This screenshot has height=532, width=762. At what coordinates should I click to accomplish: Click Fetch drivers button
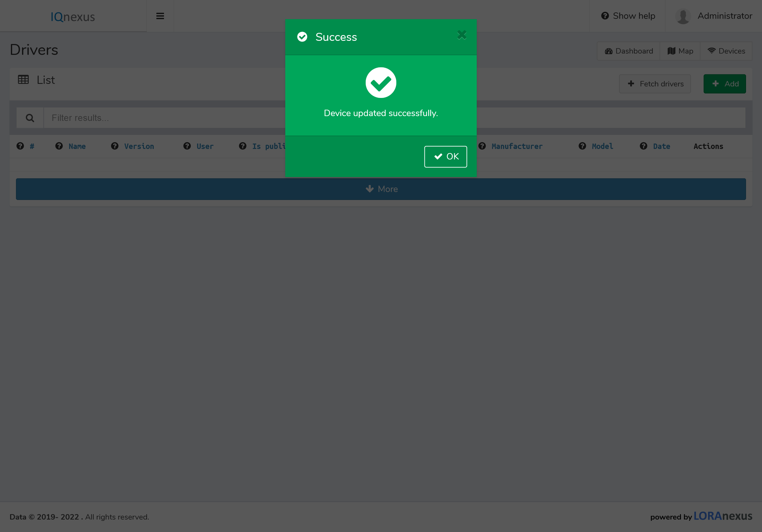point(655,84)
